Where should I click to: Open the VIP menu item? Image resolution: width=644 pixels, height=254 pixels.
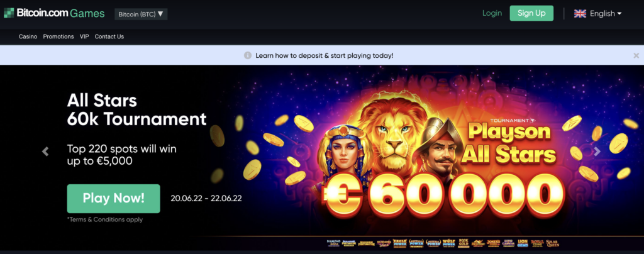[x=84, y=36]
